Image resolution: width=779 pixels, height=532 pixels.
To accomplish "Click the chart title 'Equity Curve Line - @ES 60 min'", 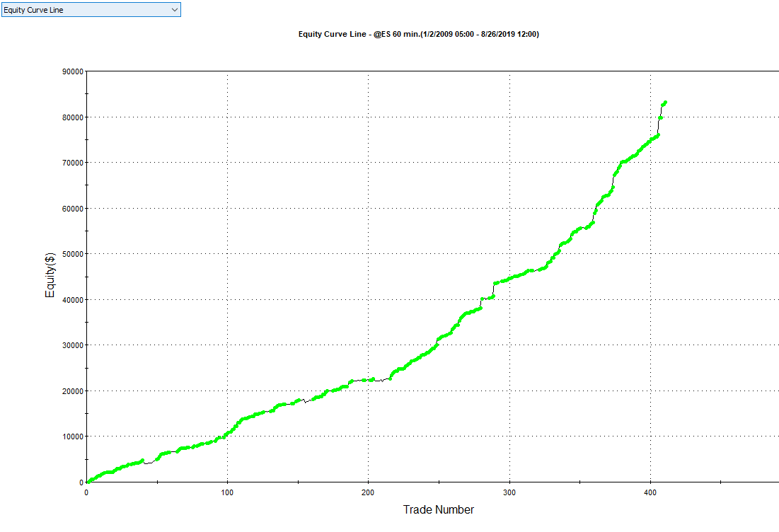I will pyautogui.click(x=418, y=34).
